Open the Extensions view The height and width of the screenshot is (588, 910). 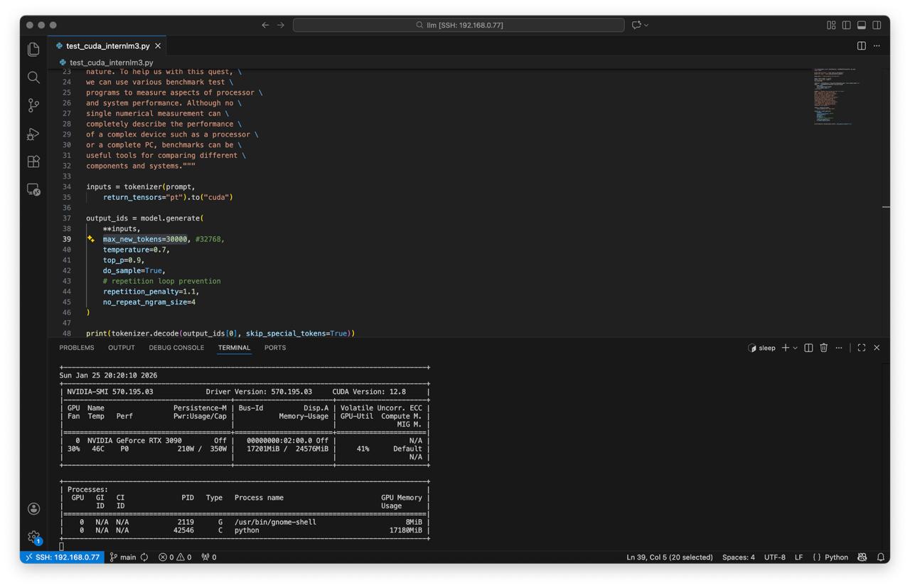[x=33, y=161]
